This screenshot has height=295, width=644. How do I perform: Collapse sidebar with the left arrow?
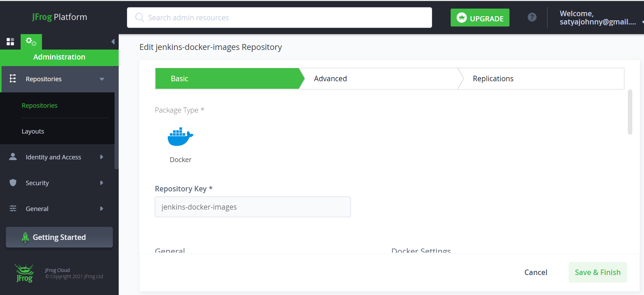[113, 42]
